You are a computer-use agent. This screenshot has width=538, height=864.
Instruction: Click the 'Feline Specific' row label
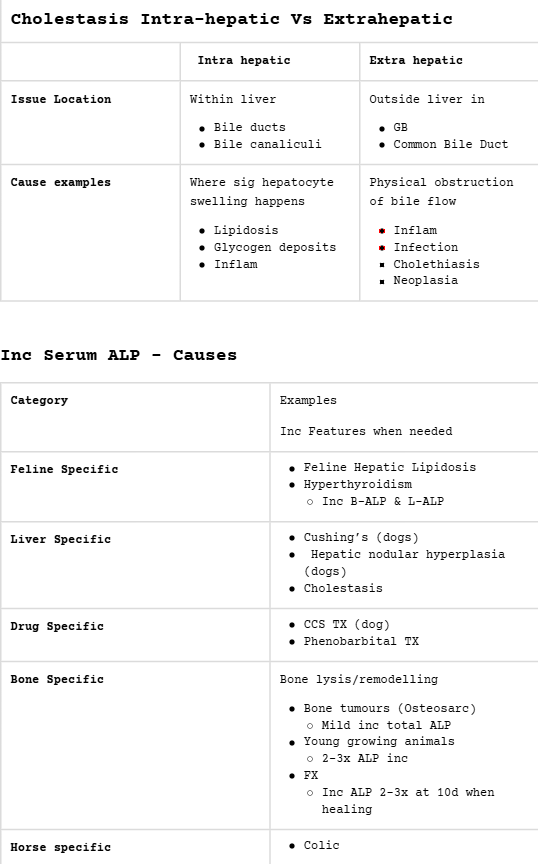click(64, 469)
